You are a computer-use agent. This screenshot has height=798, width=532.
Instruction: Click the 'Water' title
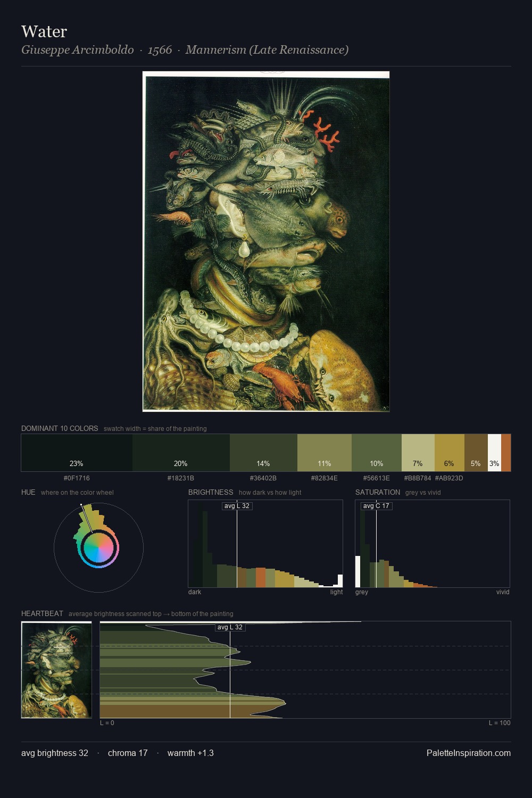tap(44, 31)
